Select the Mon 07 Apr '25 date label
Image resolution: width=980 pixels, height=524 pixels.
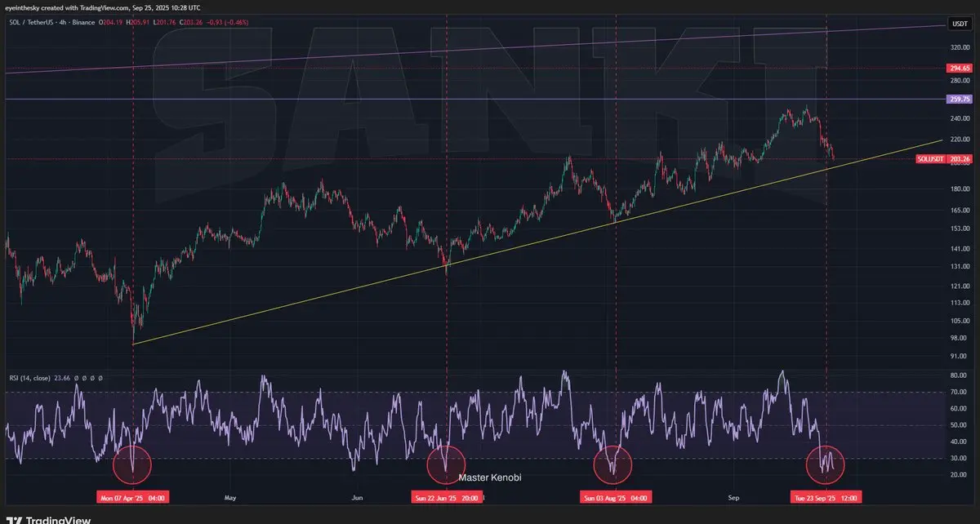click(x=133, y=496)
